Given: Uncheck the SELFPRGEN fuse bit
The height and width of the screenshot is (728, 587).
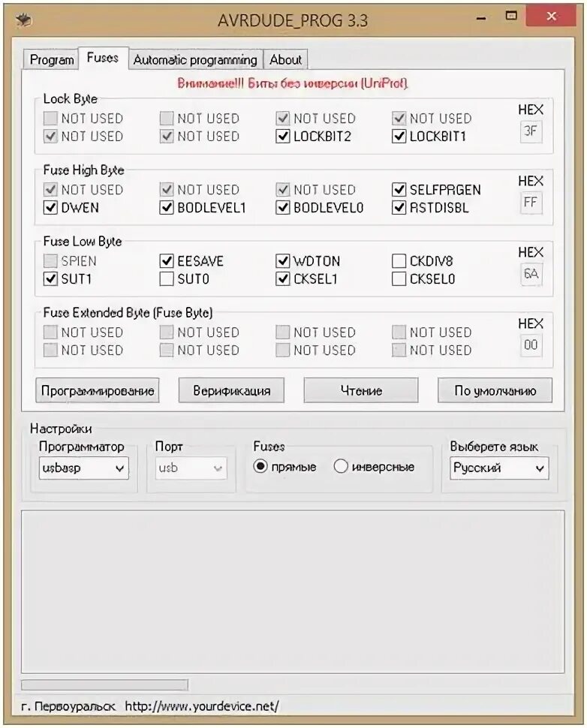Looking at the screenshot, I should (399, 189).
